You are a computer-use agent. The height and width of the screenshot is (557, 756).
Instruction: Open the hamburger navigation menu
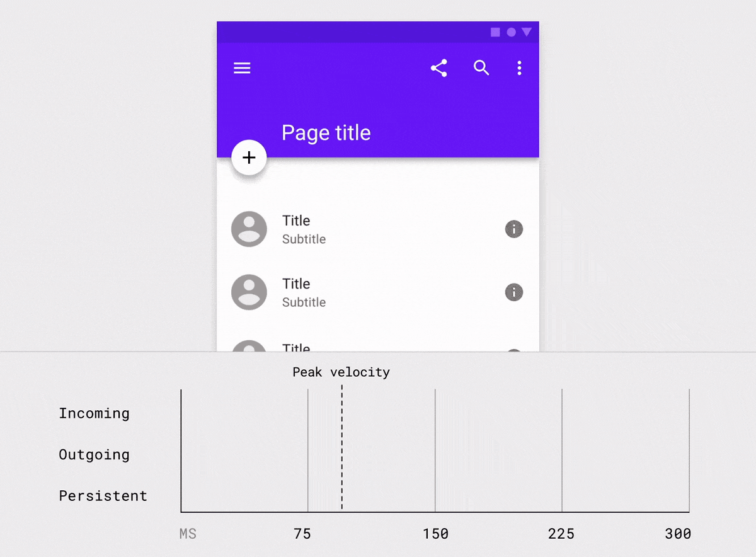coord(242,68)
